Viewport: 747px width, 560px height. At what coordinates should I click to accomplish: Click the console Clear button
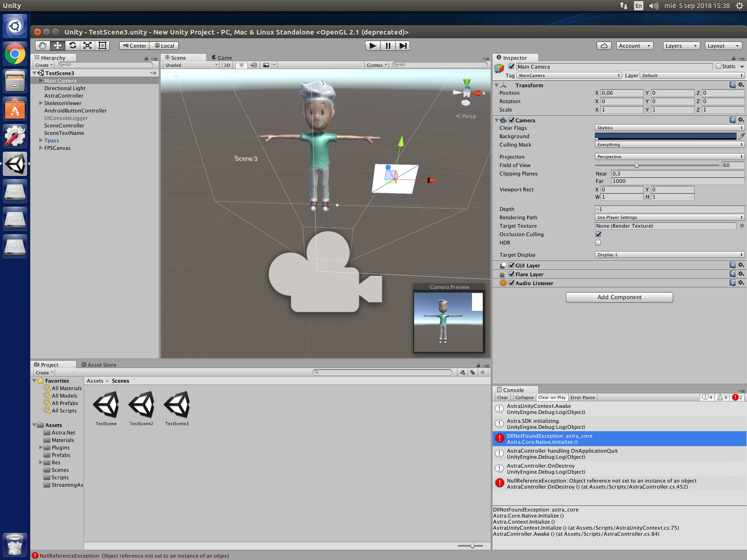point(502,398)
